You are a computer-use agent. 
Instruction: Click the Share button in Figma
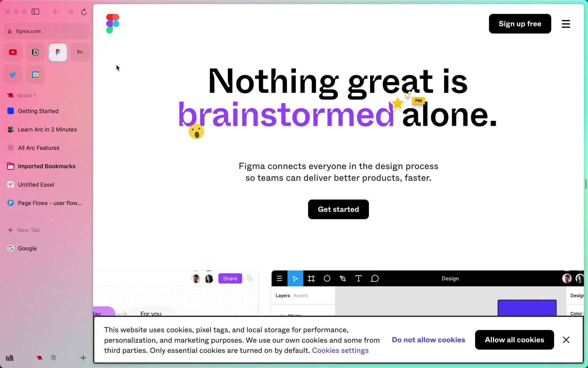230,278
